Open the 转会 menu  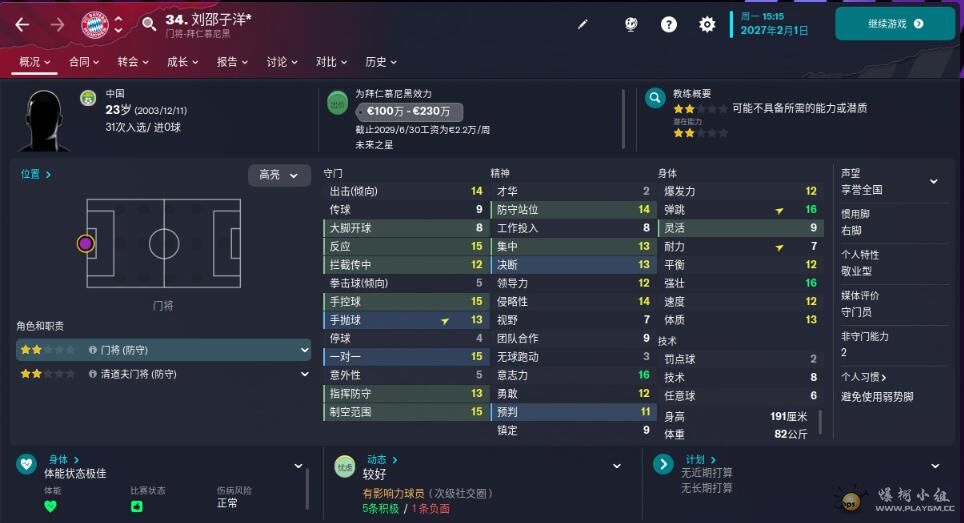pyautogui.click(x=133, y=62)
